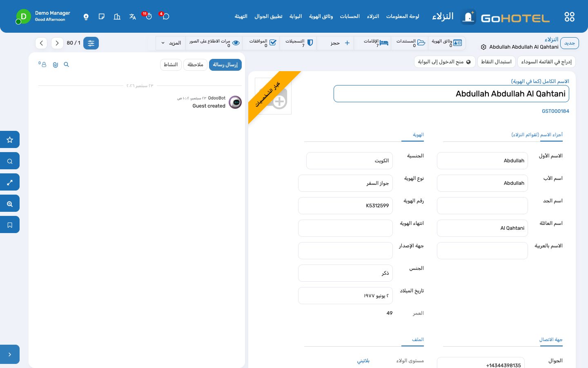Image resolution: width=588 pixels, height=368 pixels.
Task: Open the وثائق الهوية top menu
Action: (321, 16)
